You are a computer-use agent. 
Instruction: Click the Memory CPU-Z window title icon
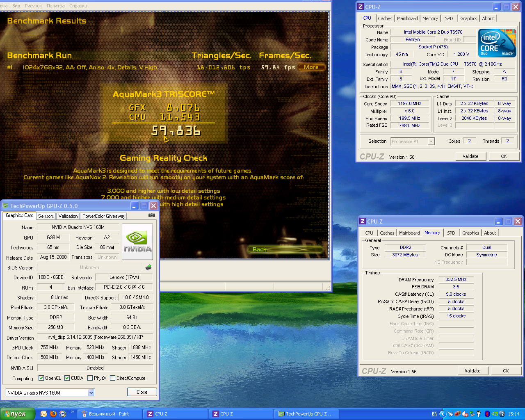[x=362, y=221]
